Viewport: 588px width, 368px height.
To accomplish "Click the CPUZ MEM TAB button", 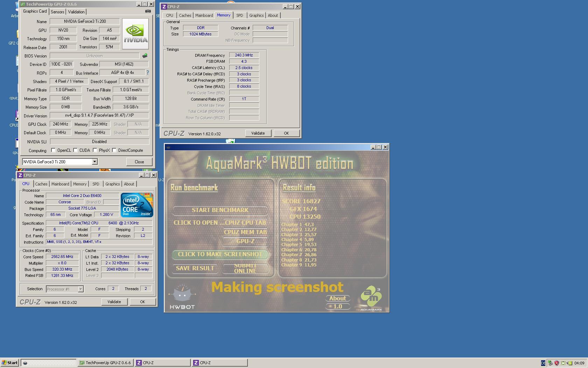I will pyautogui.click(x=245, y=232).
